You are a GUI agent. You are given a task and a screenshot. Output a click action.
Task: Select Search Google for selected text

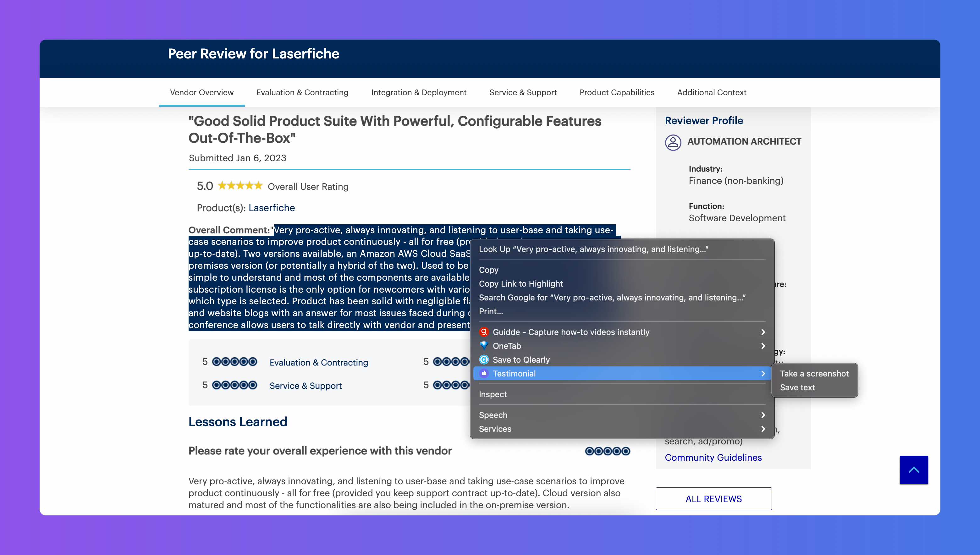[x=622, y=297]
